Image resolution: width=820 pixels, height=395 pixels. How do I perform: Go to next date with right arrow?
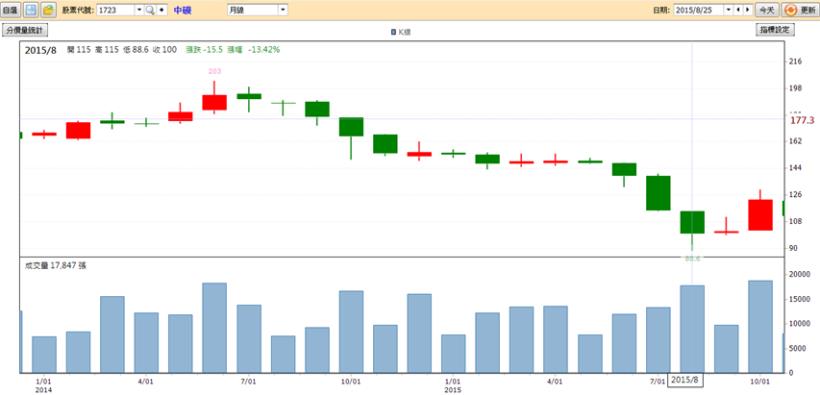[747, 10]
